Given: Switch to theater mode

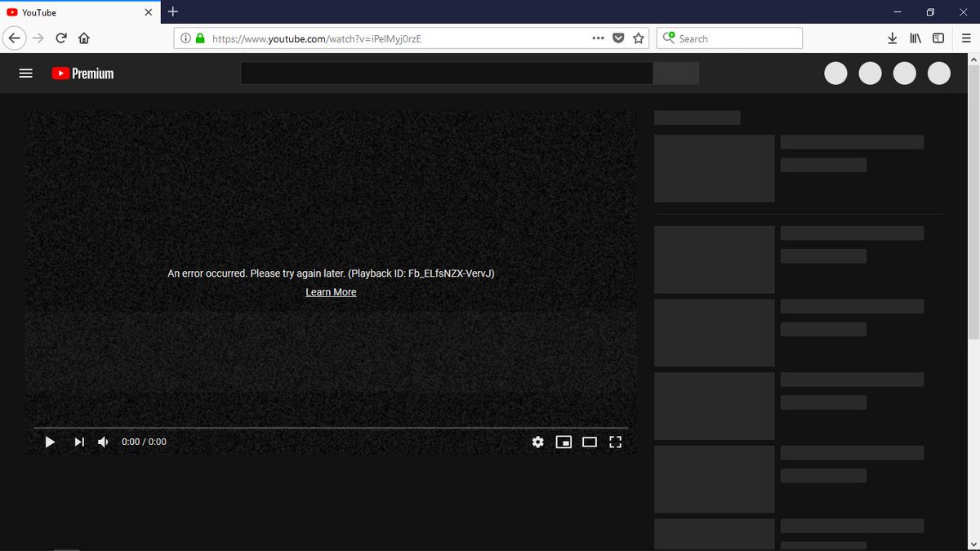Looking at the screenshot, I should coord(590,442).
